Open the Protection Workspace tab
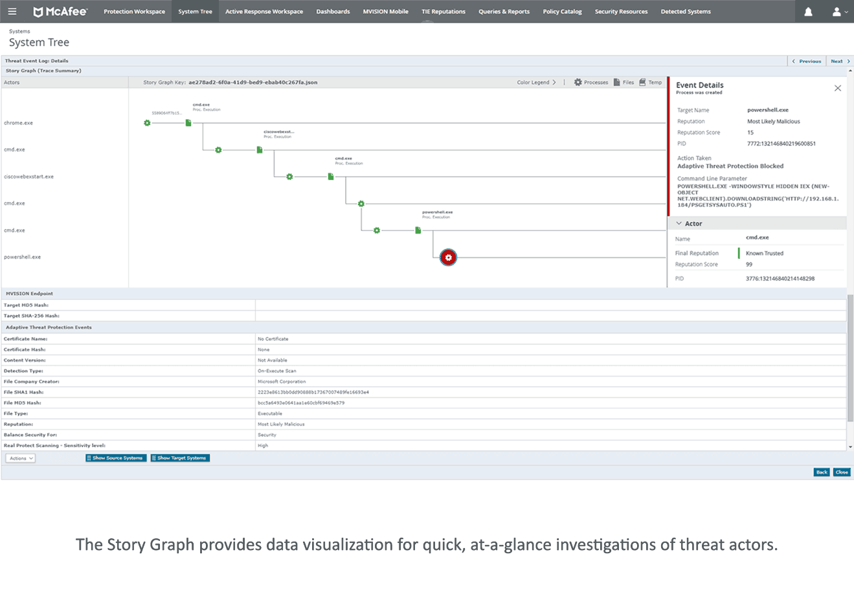 (134, 12)
